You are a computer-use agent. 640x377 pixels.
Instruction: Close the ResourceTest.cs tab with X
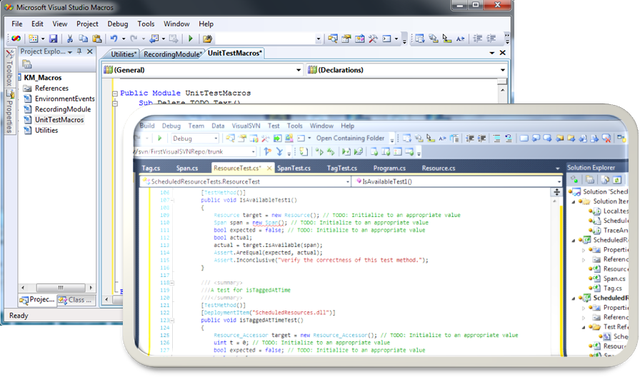tap(269, 168)
